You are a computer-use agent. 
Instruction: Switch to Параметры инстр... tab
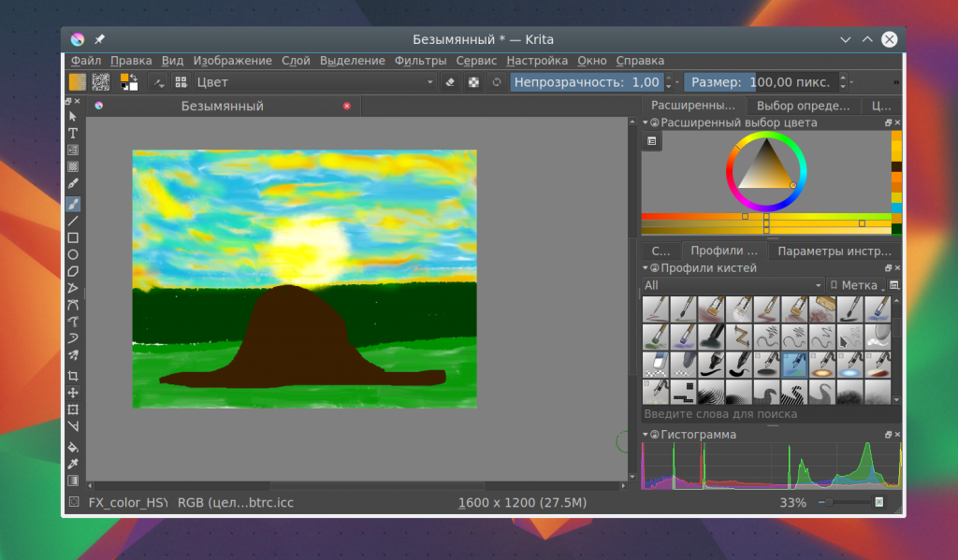834,251
